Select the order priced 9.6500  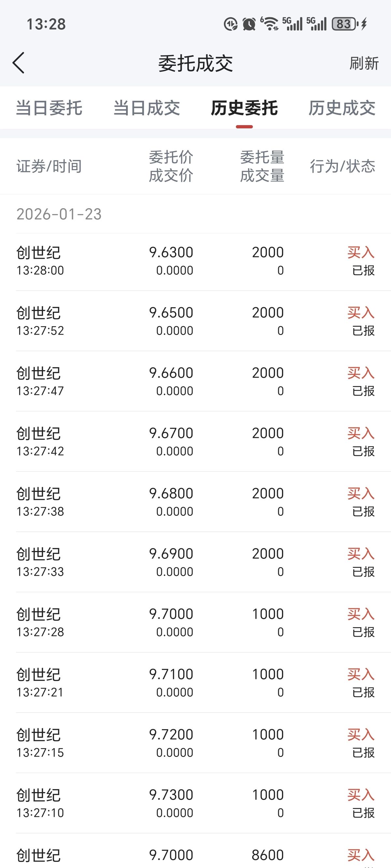195,321
